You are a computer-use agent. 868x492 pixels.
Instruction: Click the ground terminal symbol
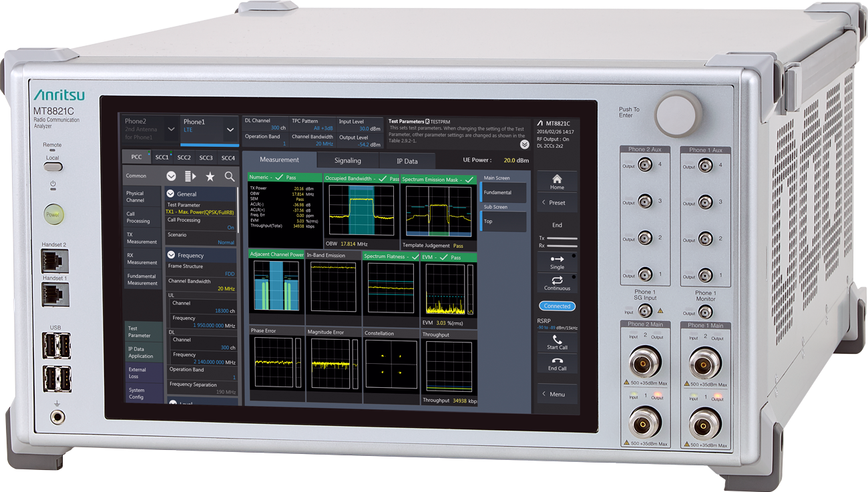click(x=57, y=403)
